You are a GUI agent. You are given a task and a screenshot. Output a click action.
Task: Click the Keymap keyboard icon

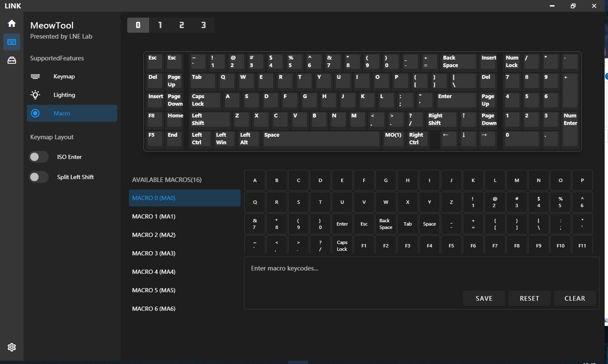[35, 77]
